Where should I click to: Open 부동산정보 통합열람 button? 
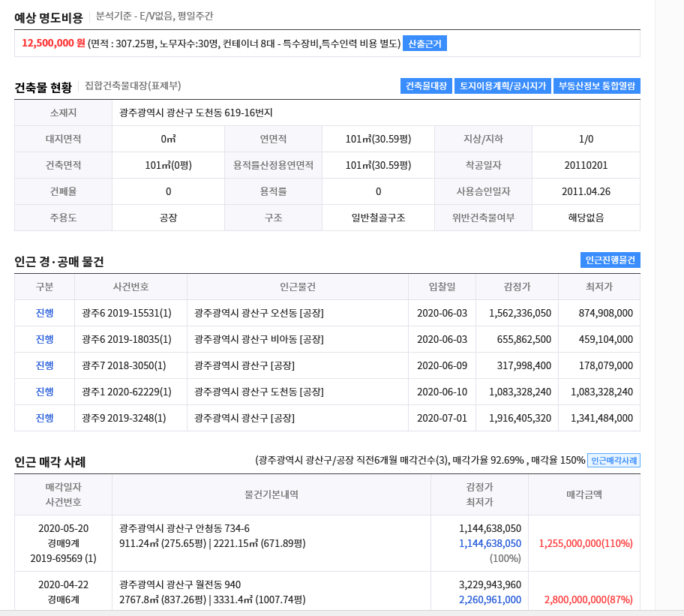pyautogui.click(x=597, y=86)
